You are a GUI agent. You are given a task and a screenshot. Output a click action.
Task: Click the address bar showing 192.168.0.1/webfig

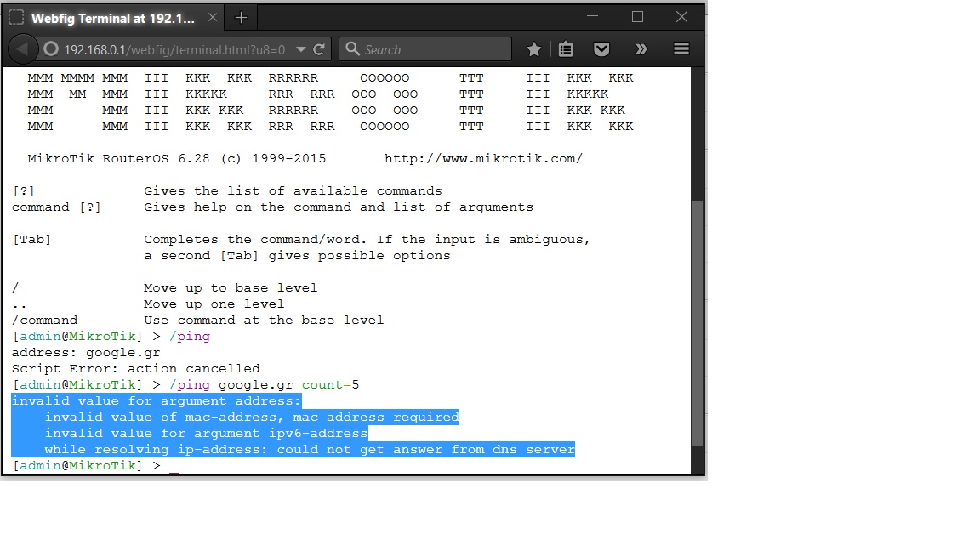174,50
